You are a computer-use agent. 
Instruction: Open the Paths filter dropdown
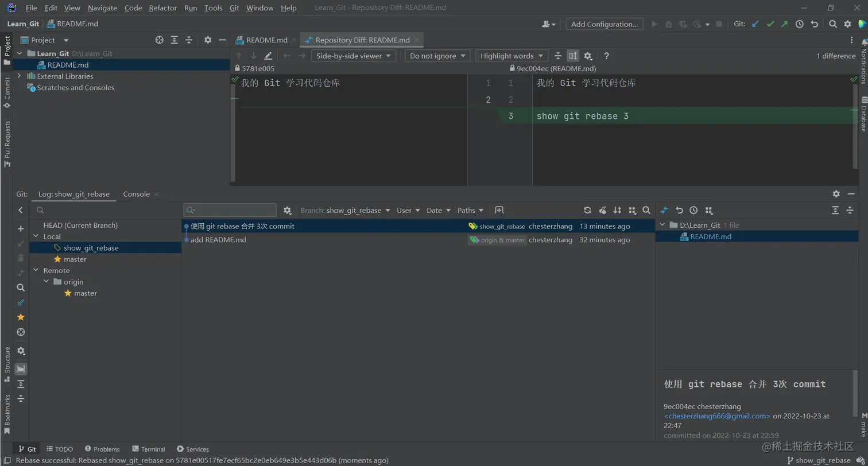(471, 211)
